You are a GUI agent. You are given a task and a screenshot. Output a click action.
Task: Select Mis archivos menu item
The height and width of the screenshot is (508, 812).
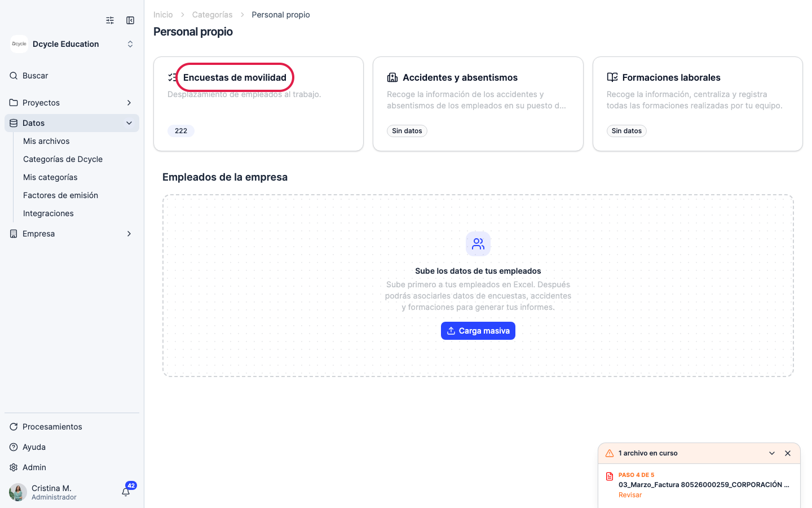pyautogui.click(x=46, y=141)
